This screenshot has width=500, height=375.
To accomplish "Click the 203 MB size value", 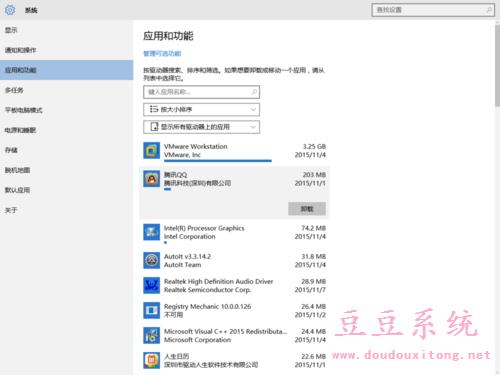I will pos(314,175).
